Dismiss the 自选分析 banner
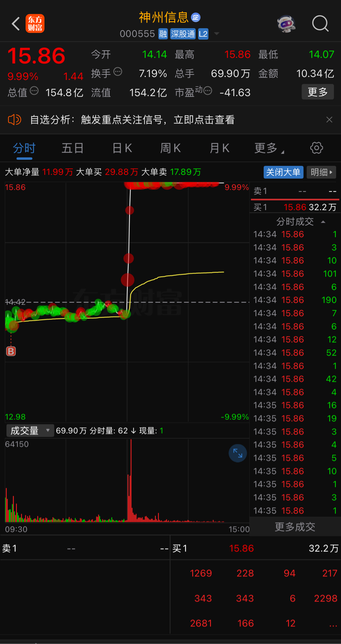The image size is (341, 644). [329, 120]
